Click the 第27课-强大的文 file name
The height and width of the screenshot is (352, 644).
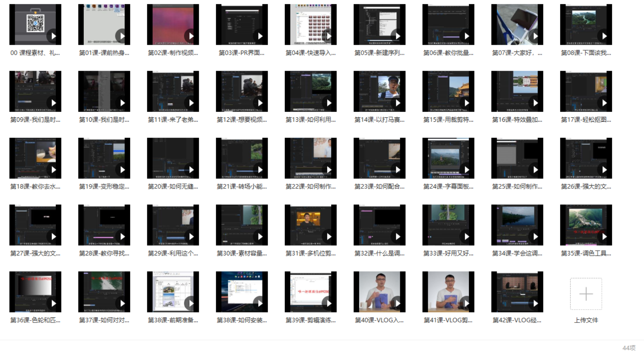pos(35,253)
